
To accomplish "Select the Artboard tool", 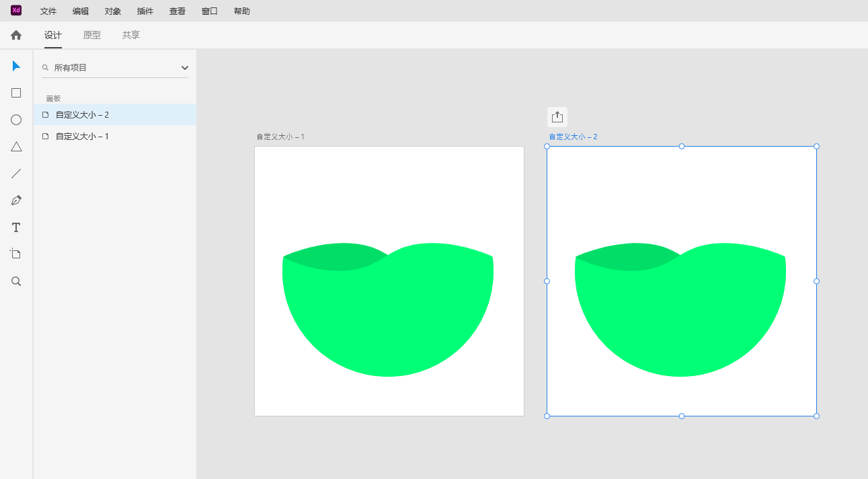I will pyautogui.click(x=15, y=254).
